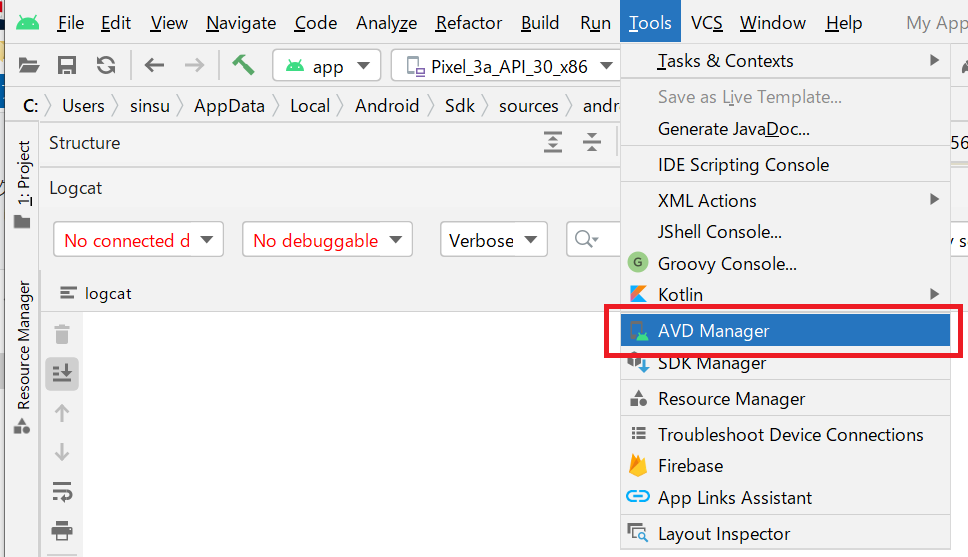
Task: Click the App Links Assistant chain icon
Action: tap(638, 496)
